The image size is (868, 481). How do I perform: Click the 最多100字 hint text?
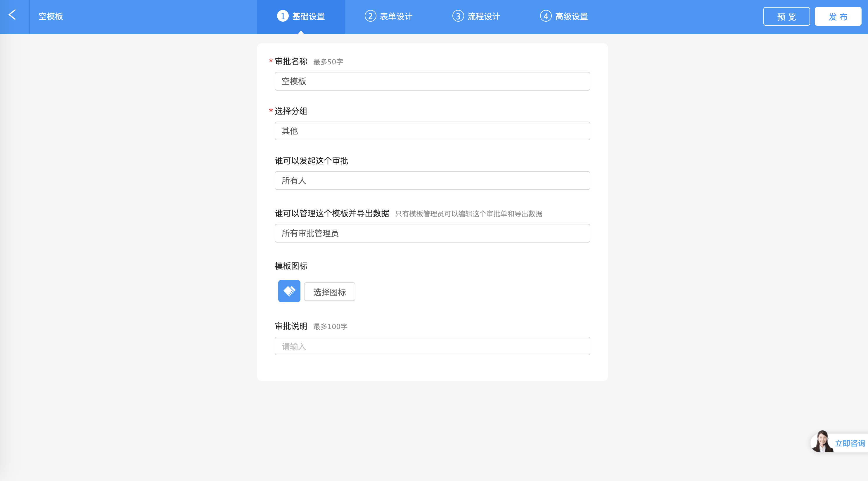coord(331,326)
